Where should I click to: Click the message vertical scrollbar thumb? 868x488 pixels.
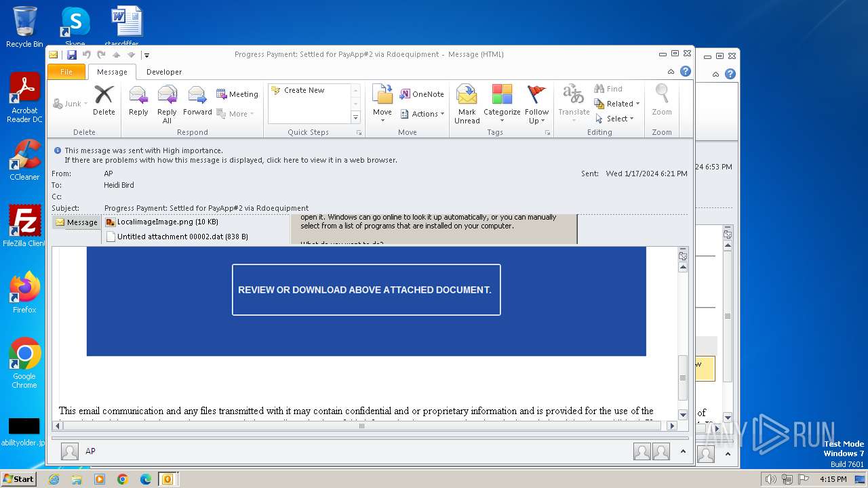tap(683, 378)
